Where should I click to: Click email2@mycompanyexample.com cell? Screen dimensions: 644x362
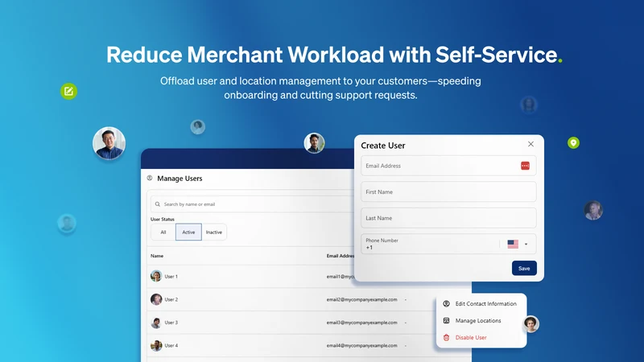tap(361, 299)
